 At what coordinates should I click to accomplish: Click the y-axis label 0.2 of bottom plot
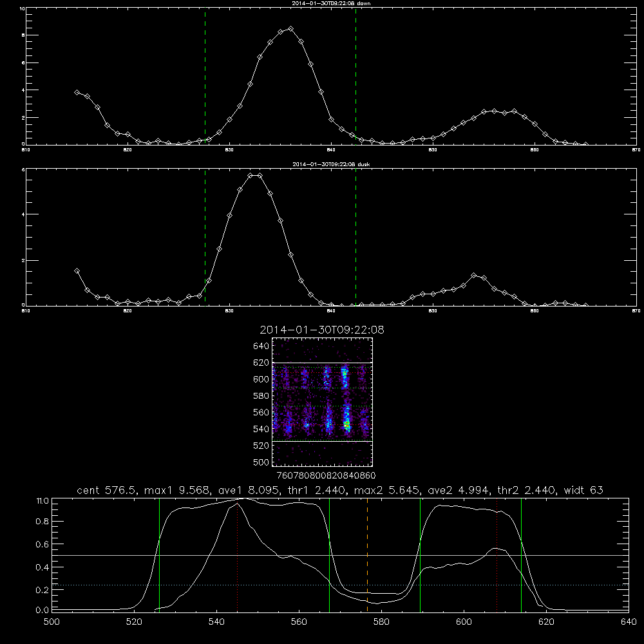tap(43, 590)
